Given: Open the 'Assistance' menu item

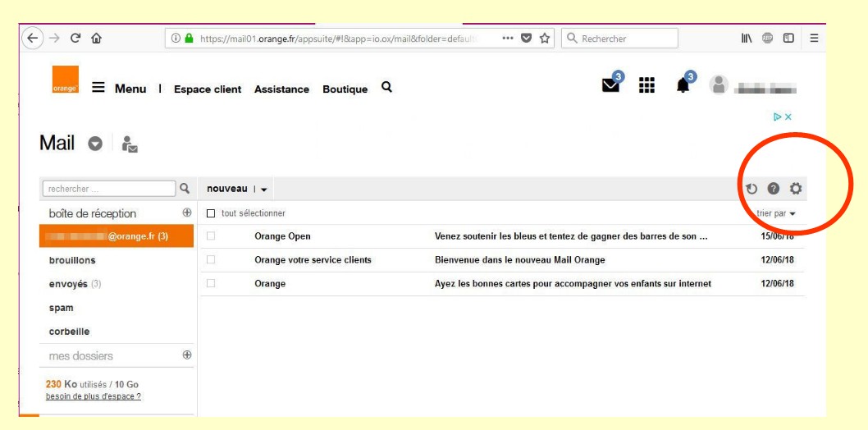Looking at the screenshot, I should tap(281, 89).
